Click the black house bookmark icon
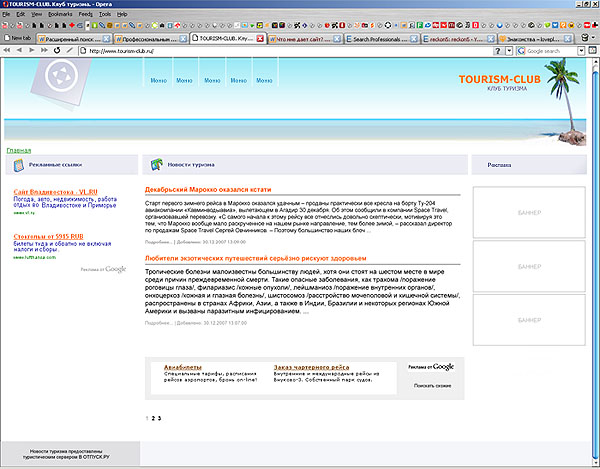This screenshot has width=600, height=469. (162, 25)
